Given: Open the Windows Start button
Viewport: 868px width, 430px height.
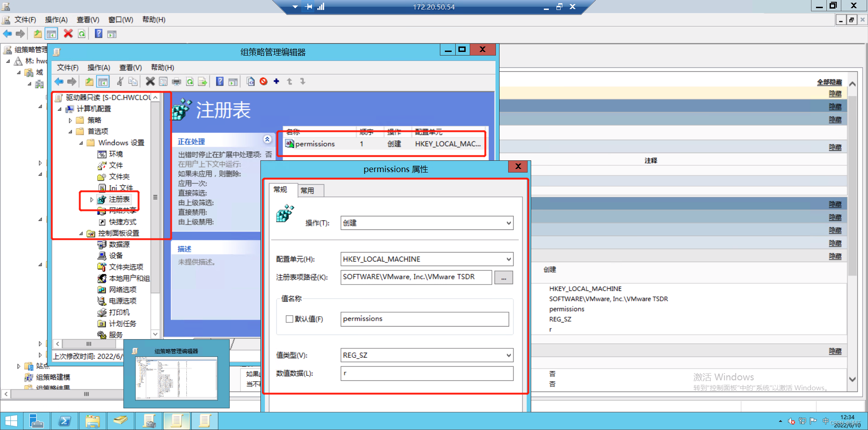Looking at the screenshot, I should click(x=11, y=421).
